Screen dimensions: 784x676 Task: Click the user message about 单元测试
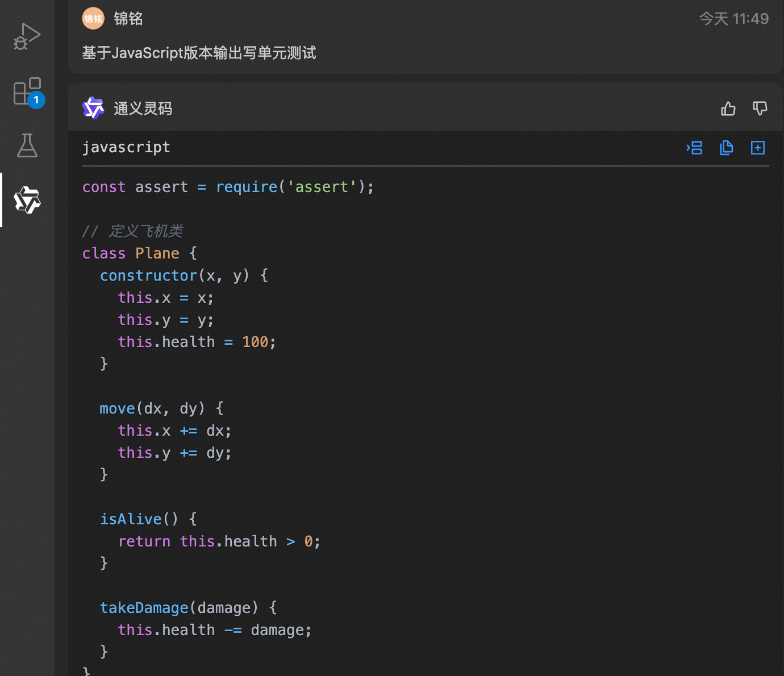tap(199, 53)
